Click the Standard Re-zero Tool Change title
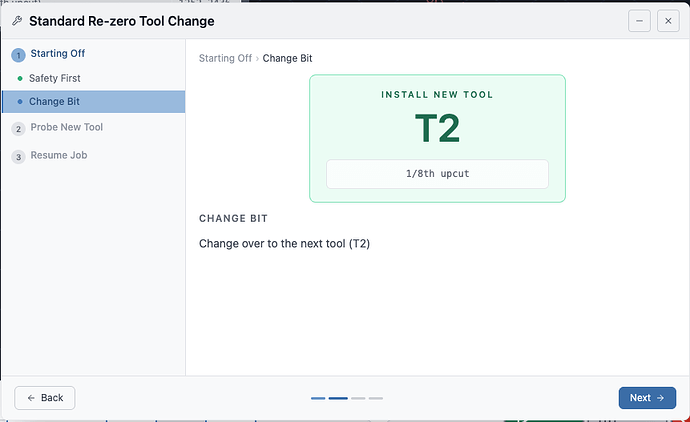Screen dimensions: 690x422 coord(122,21)
